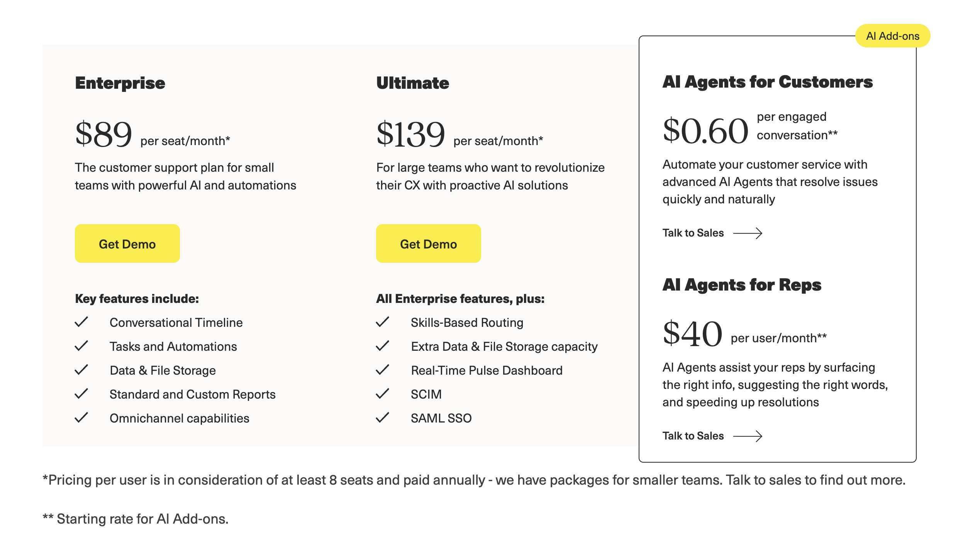Click the checkmark beside SCIM

(383, 394)
